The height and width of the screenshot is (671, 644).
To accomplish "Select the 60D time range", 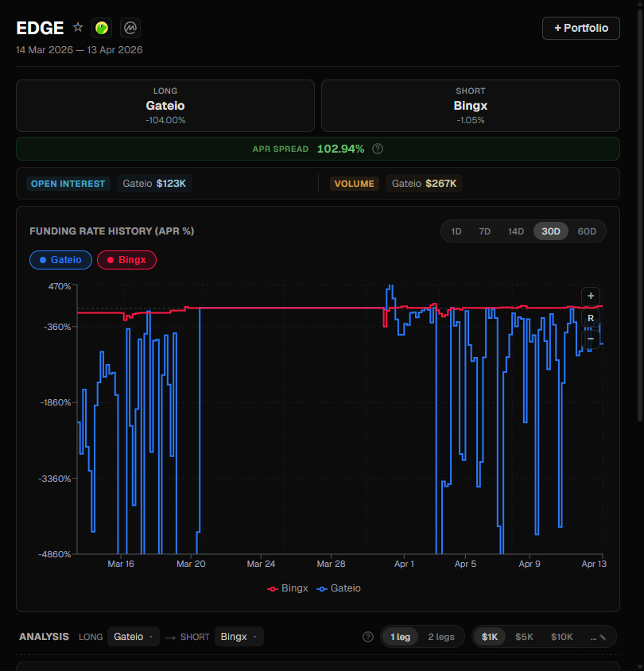I will [x=587, y=231].
